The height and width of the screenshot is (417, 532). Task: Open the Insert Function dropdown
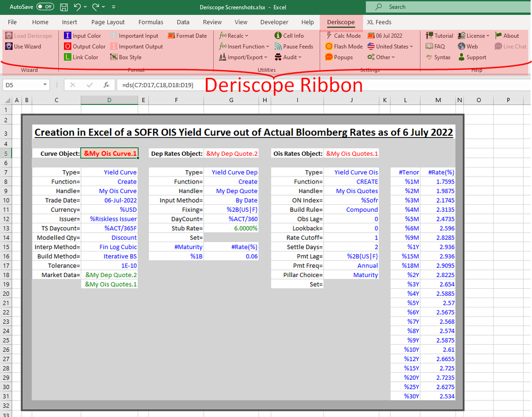[244, 46]
